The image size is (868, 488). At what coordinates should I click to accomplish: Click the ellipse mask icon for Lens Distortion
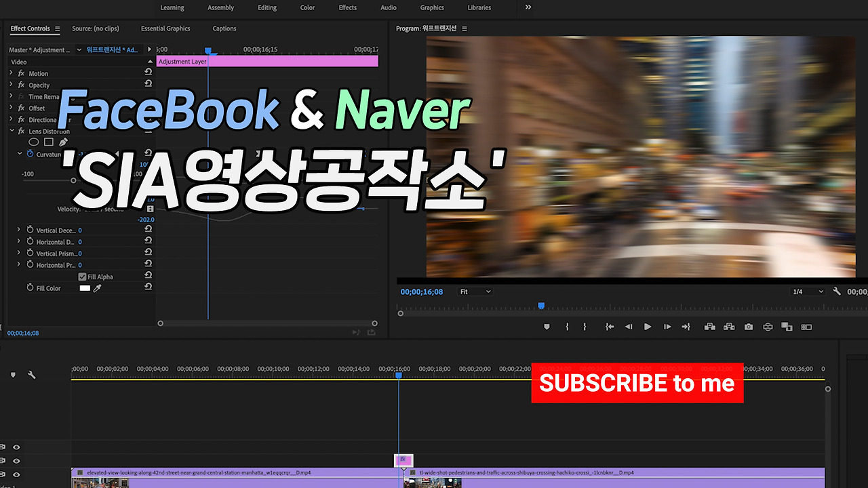tap(33, 142)
